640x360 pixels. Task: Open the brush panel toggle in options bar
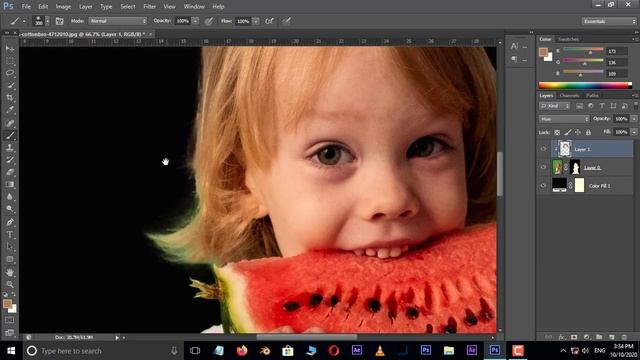coord(60,21)
